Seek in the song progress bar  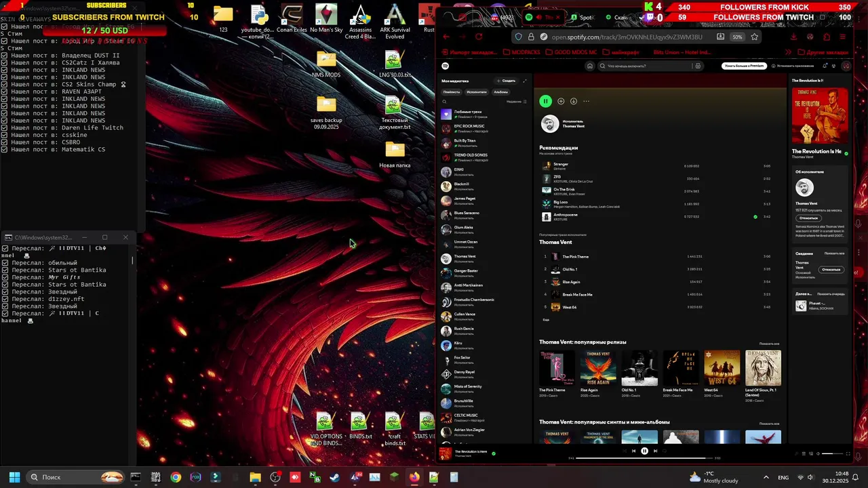(644, 458)
